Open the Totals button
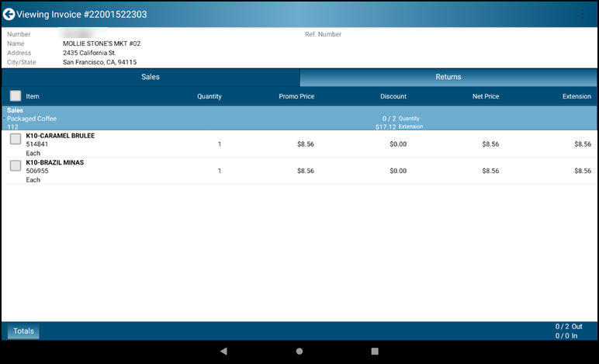 click(x=23, y=331)
